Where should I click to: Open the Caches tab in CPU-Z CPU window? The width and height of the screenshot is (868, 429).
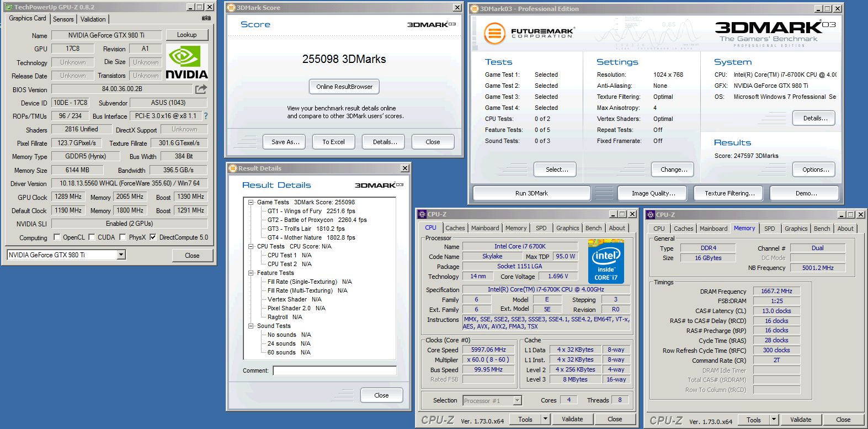tap(455, 228)
